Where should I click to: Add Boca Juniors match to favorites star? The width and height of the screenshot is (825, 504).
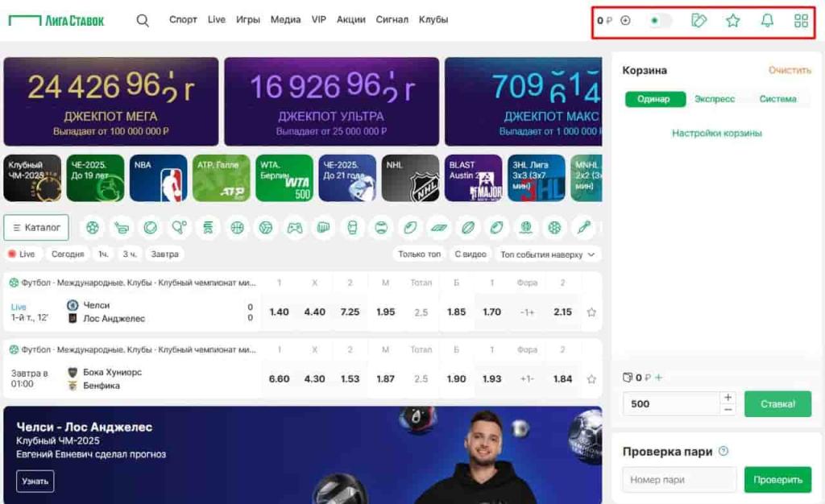[x=591, y=379]
